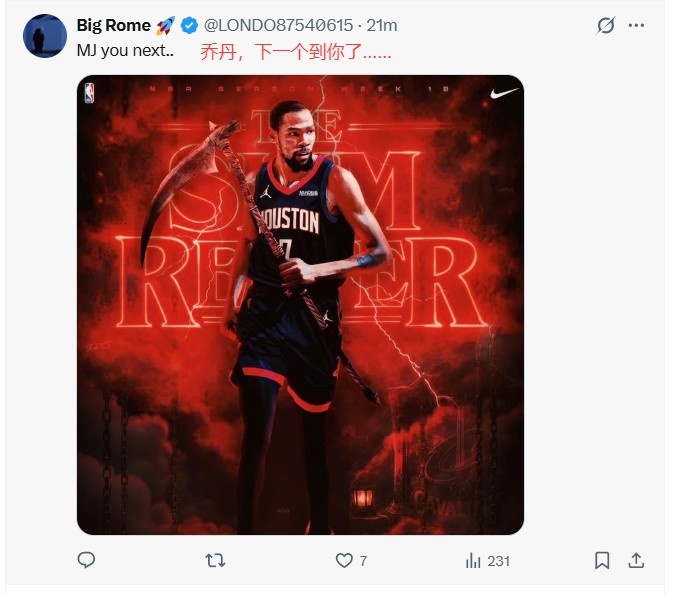Open the Repost options menu
The width and height of the screenshot is (678, 595).
click(215, 561)
